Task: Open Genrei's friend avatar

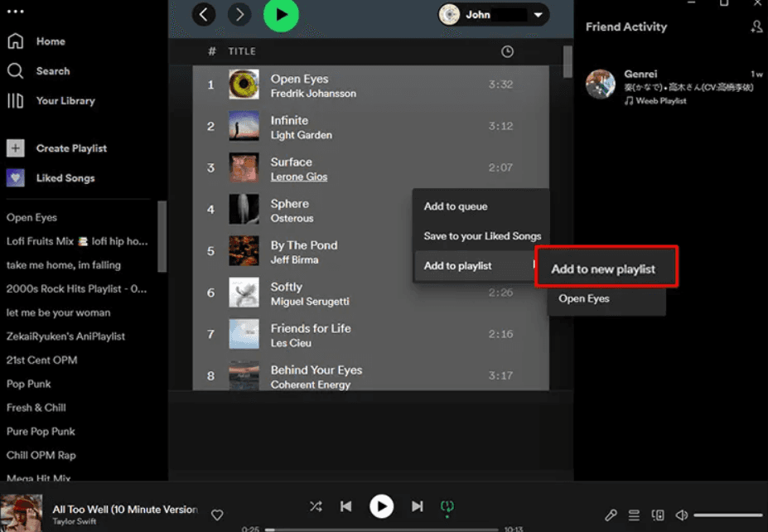Action: click(x=601, y=85)
